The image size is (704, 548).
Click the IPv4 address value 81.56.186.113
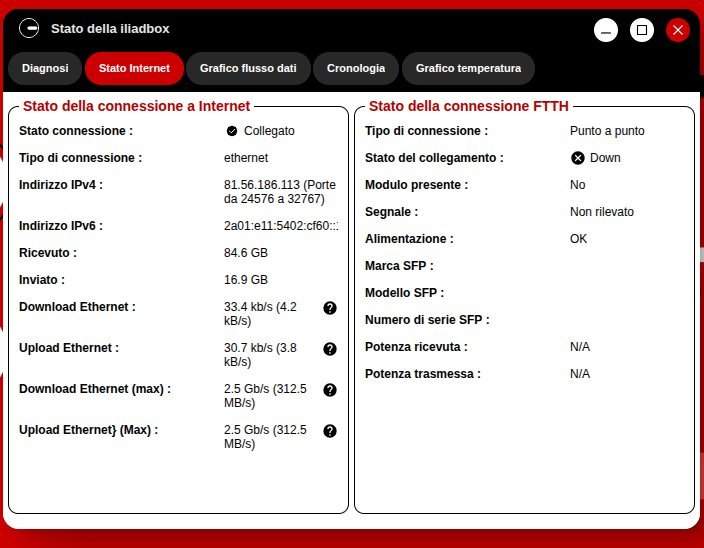point(262,185)
